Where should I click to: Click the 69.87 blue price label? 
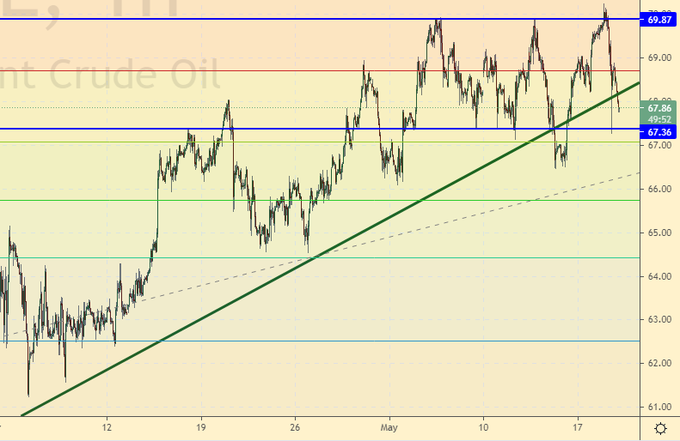click(659, 19)
